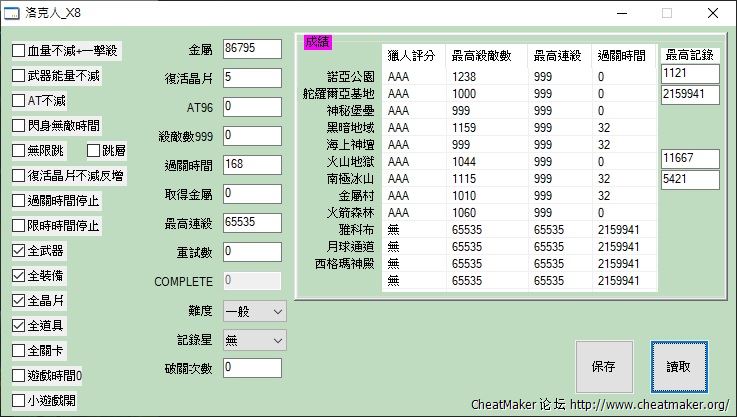The width and height of the screenshot is (737, 417).
Task: Enable the 血量不減+一擊殺 checkbox
Action: tap(19, 50)
